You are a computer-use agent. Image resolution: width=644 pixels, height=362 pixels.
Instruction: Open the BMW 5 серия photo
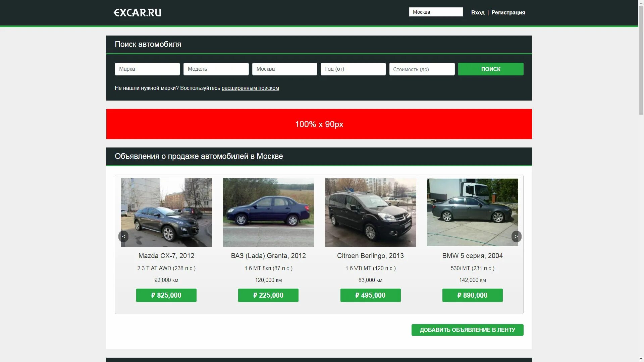coord(472,213)
